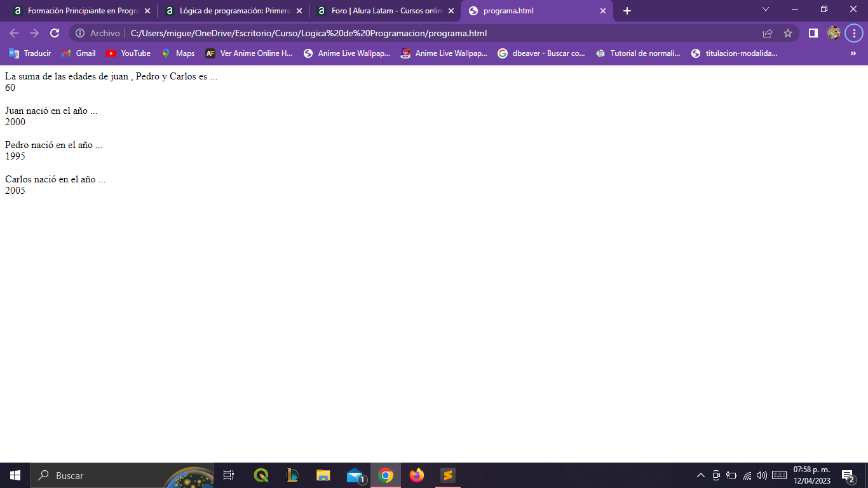Viewport: 868px width, 488px height.
Task: Click the address bar URL
Action: [x=309, y=33]
